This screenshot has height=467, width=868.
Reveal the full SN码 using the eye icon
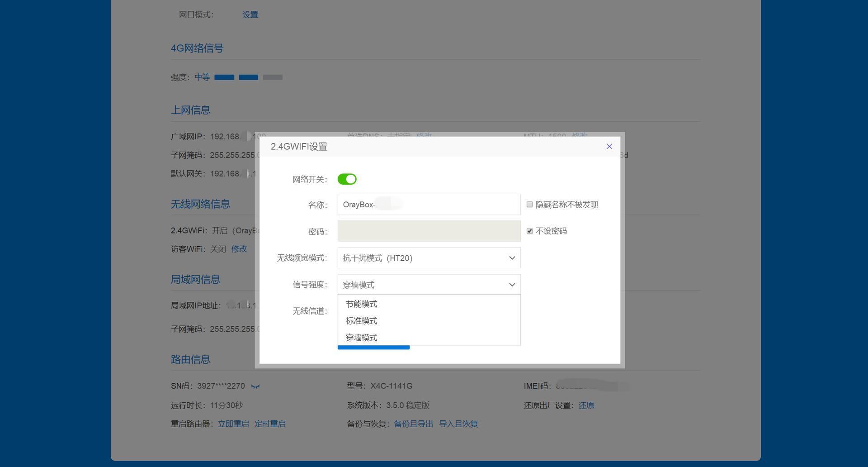pos(256,386)
